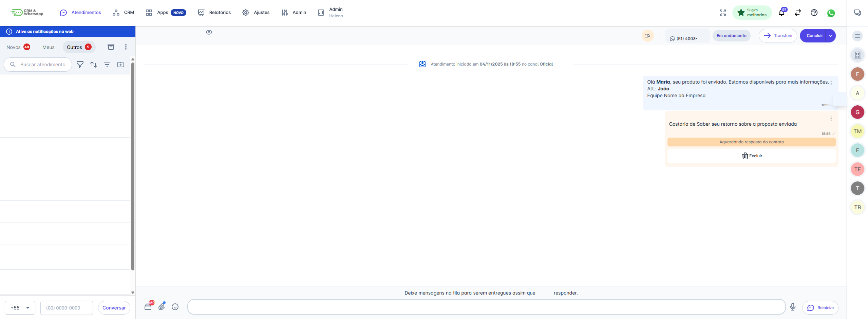Open the Relatórios menu

[214, 13]
